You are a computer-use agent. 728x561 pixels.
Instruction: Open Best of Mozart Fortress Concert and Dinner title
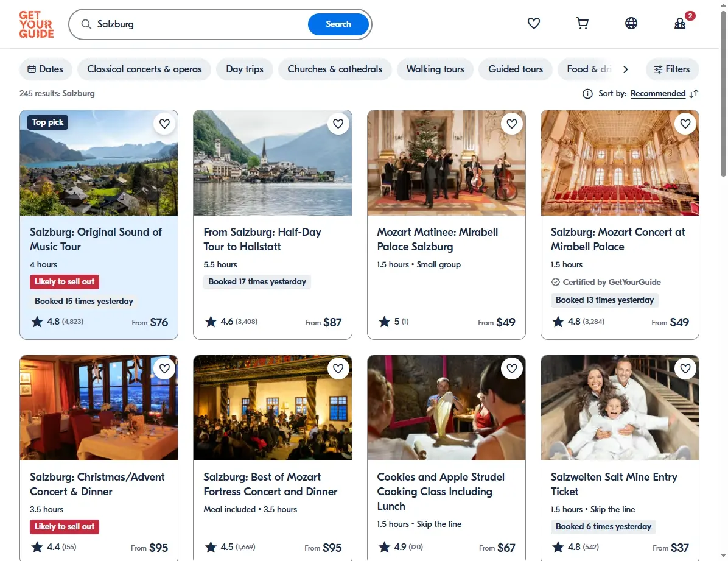click(x=270, y=484)
